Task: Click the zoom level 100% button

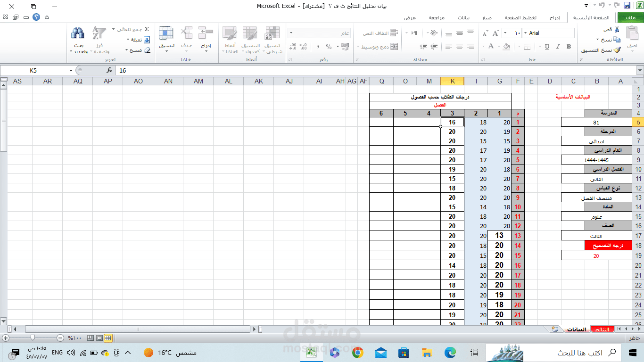Action: click(x=74, y=338)
